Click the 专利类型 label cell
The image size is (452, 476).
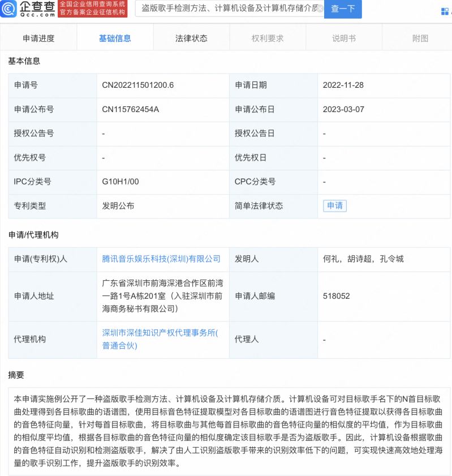[x=53, y=206]
